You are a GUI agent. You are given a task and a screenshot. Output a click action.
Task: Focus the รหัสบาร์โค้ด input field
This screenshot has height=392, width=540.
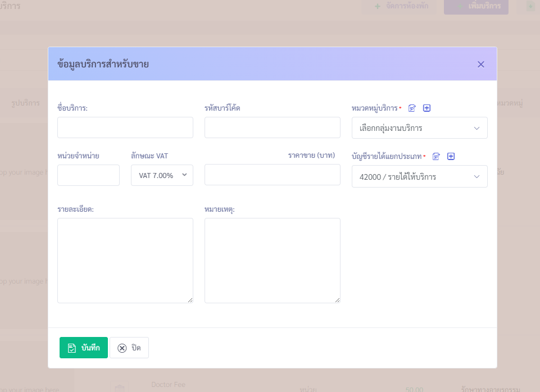click(273, 127)
